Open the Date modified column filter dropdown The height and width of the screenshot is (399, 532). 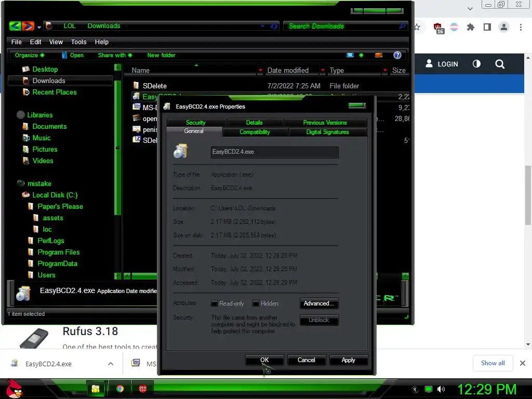click(323, 70)
